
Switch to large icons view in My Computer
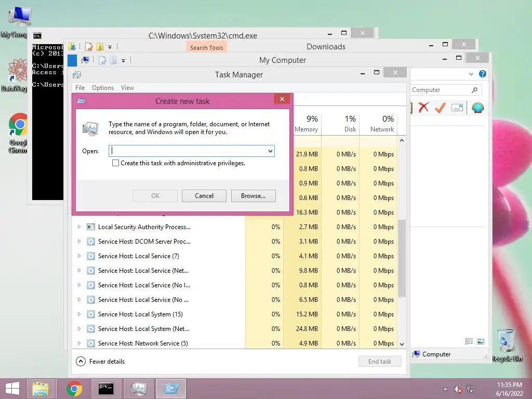481,341
